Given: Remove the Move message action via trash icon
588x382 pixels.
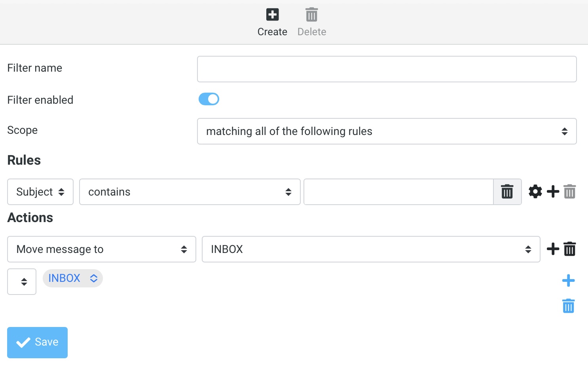Looking at the screenshot, I should point(570,249).
